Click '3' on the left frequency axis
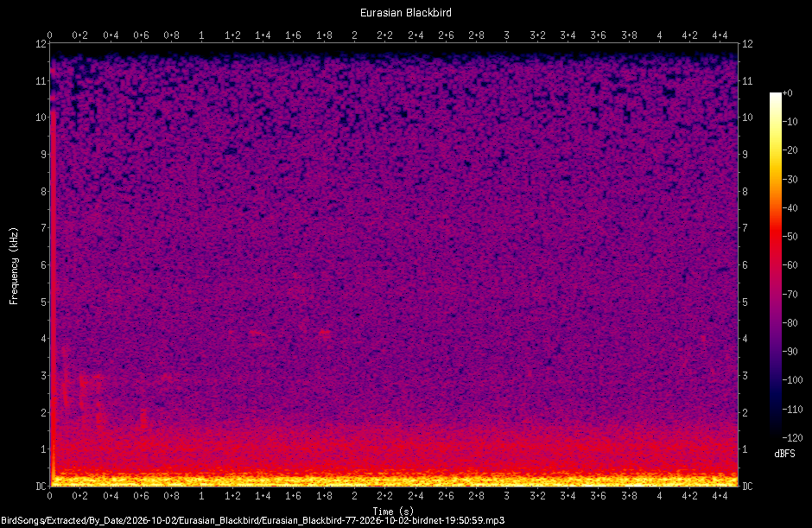 pos(43,375)
